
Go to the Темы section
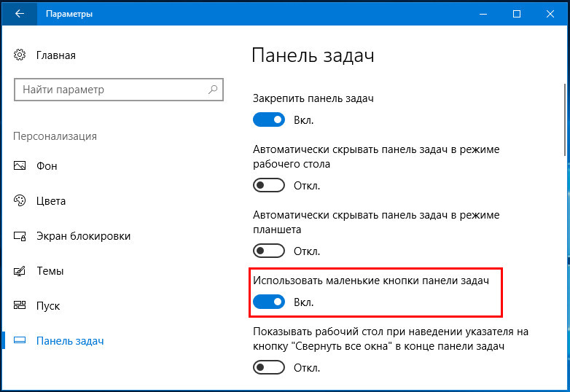[x=50, y=271]
